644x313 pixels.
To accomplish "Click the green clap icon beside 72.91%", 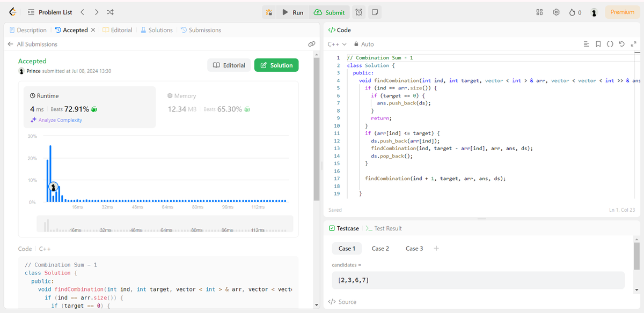I will pyautogui.click(x=93, y=109).
